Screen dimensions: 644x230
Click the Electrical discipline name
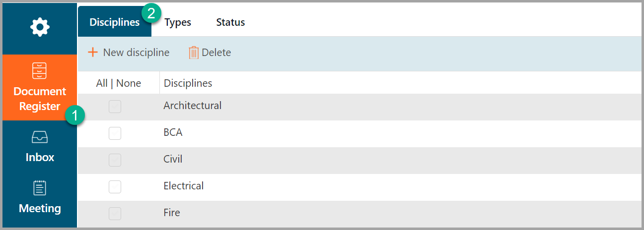183,186
